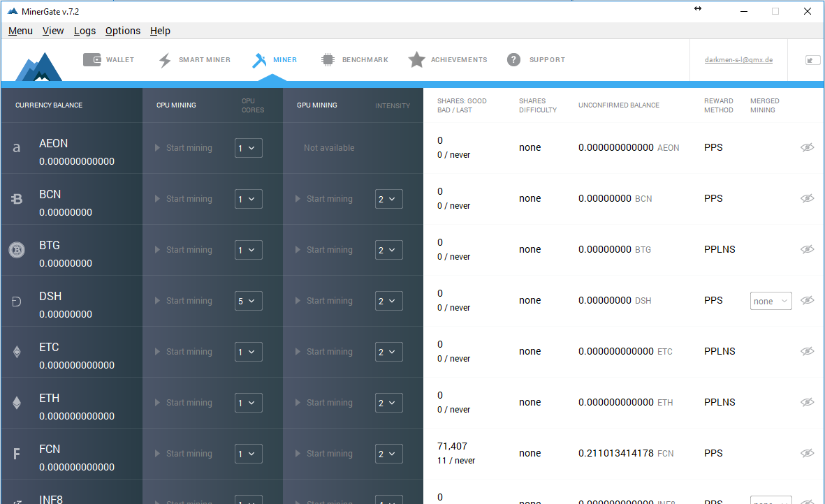
Task: Click the darkmen-s-l@gmx.de account link
Action: pos(738,60)
